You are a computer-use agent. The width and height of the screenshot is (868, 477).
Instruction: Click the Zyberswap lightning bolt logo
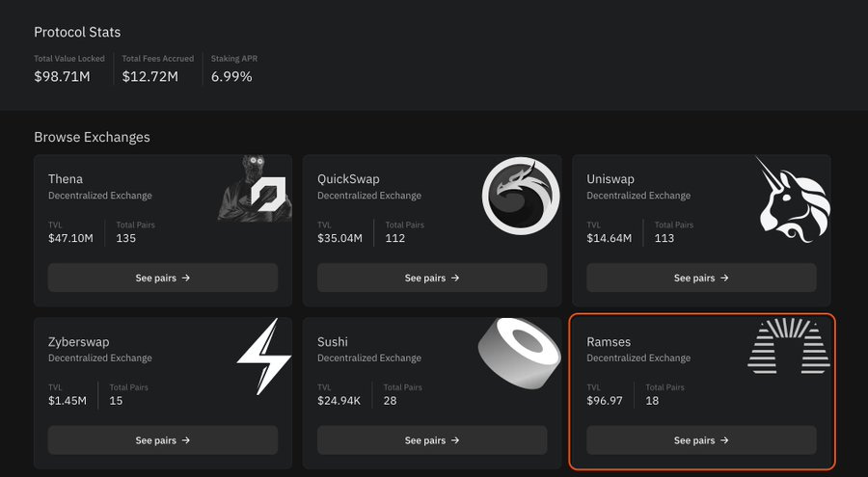264,357
